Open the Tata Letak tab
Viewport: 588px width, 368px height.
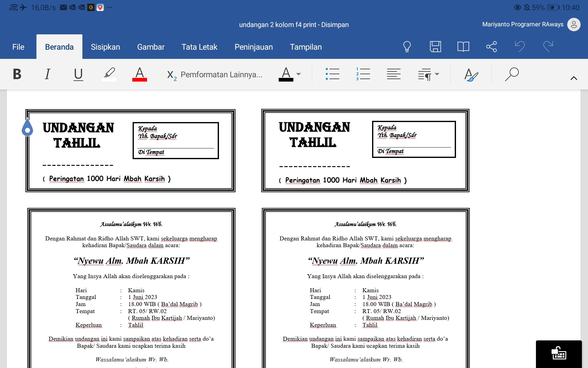(199, 47)
